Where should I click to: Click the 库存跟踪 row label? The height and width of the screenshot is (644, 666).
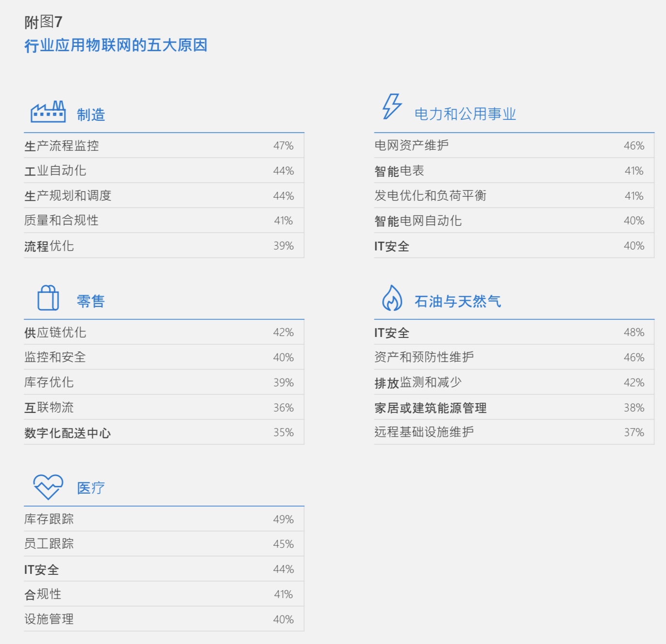(x=49, y=519)
